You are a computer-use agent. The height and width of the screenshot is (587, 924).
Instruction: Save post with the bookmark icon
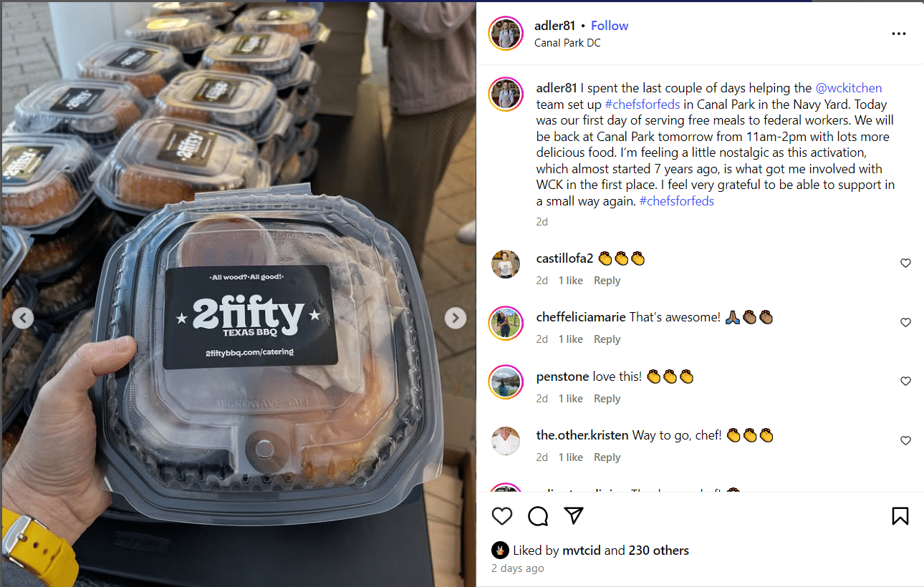tap(900, 516)
